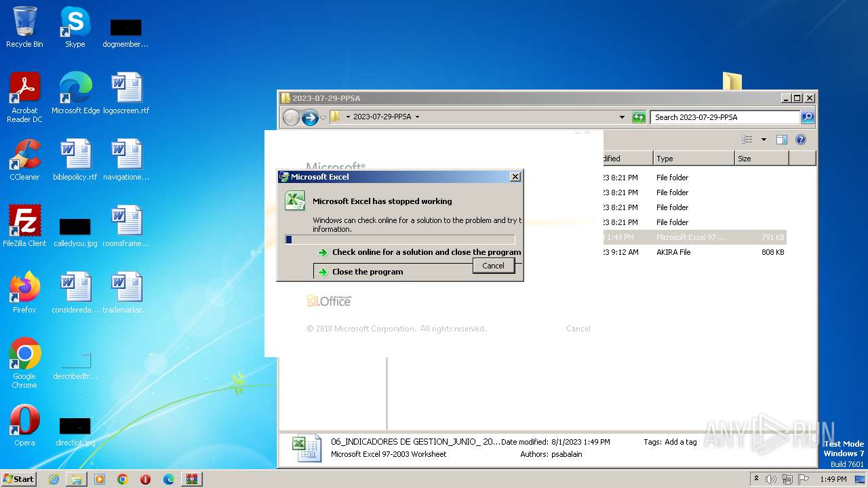Refresh the 2023-07-29-PPSA folder view

[x=639, y=117]
